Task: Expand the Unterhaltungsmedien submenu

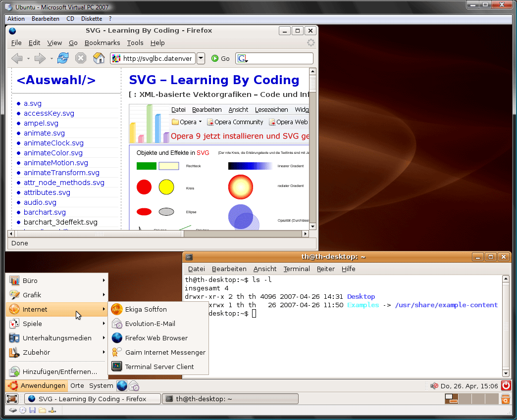Action: click(x=57, y=338)
